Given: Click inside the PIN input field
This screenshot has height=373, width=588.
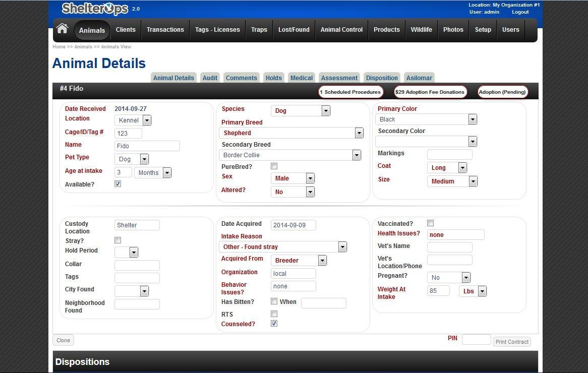Looking at the screenshot, I should pyautogui.click(x=476, y=339).
